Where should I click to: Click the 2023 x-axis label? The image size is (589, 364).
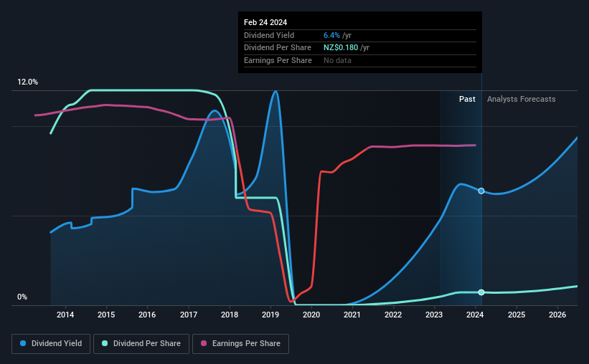click(434, 315)
